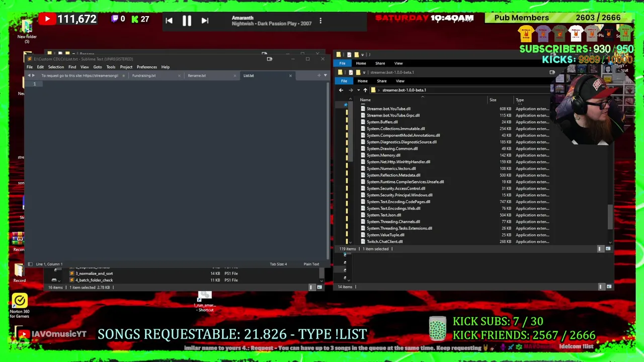Select Streamer.bot.YouTube.Grpc.dll file
Screen dimensions: 644x362
pyautogui.click(x=393, y=115)
